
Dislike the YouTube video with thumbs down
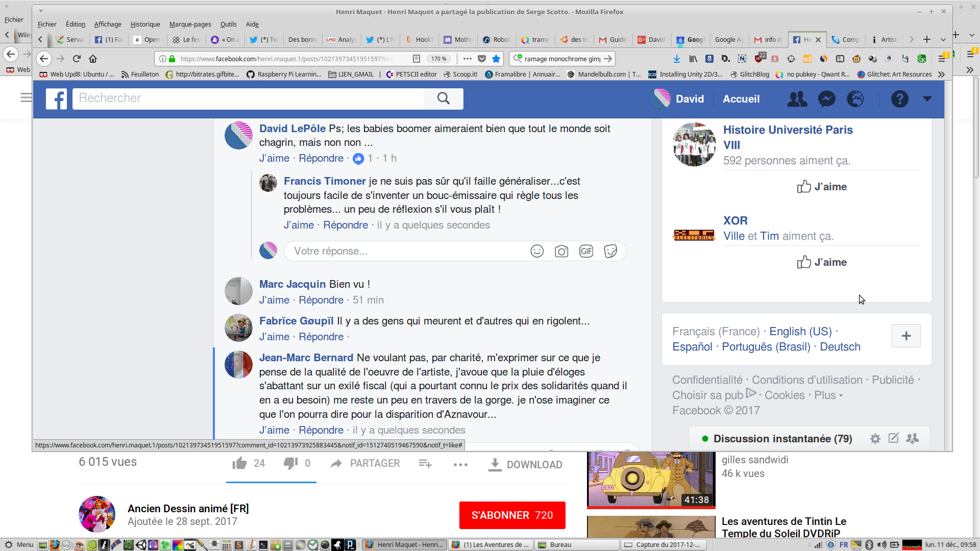pos(290,463)
